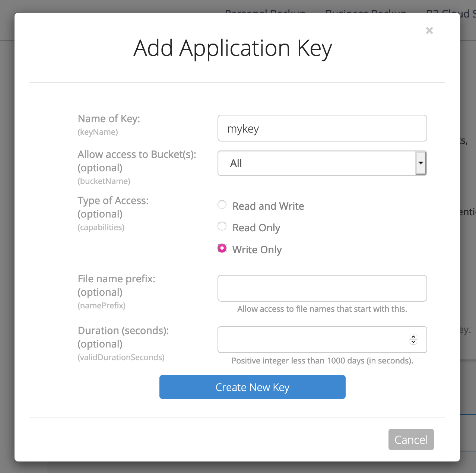Viewport: 476px width, 473px height.
Task: Select the Read Only access option
Action: click(222, 226)
